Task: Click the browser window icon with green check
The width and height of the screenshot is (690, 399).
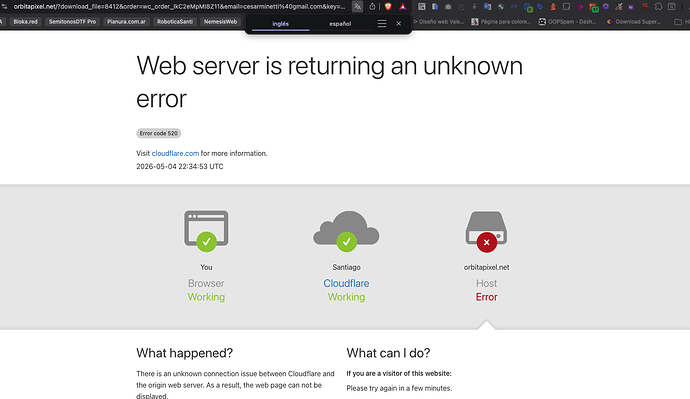Action: click(x=206, y=231)
